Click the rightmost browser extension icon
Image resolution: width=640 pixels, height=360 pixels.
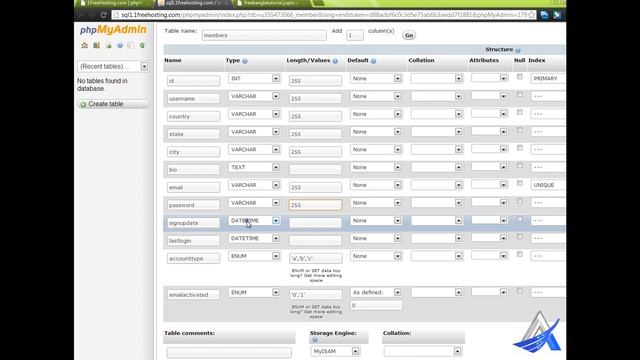[557, 15]
